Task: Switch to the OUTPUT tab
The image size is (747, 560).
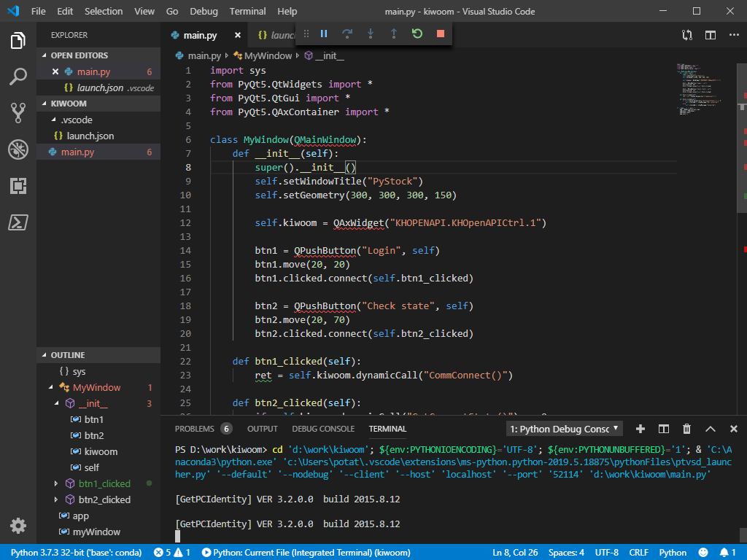Action: click(x=262, y=429)
